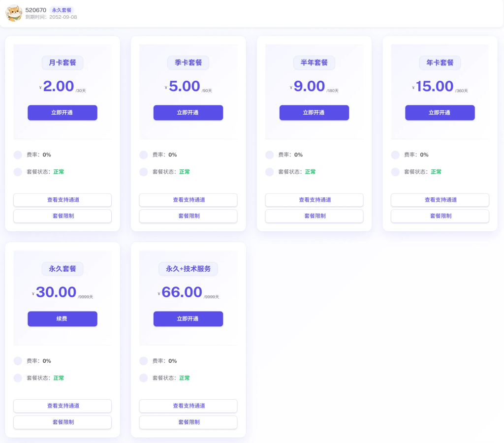This screenshot has height=443, width=504.
Task: Click 续费 to renew 永久套餐
Action: pyautogui.click(x=63, y=319)
